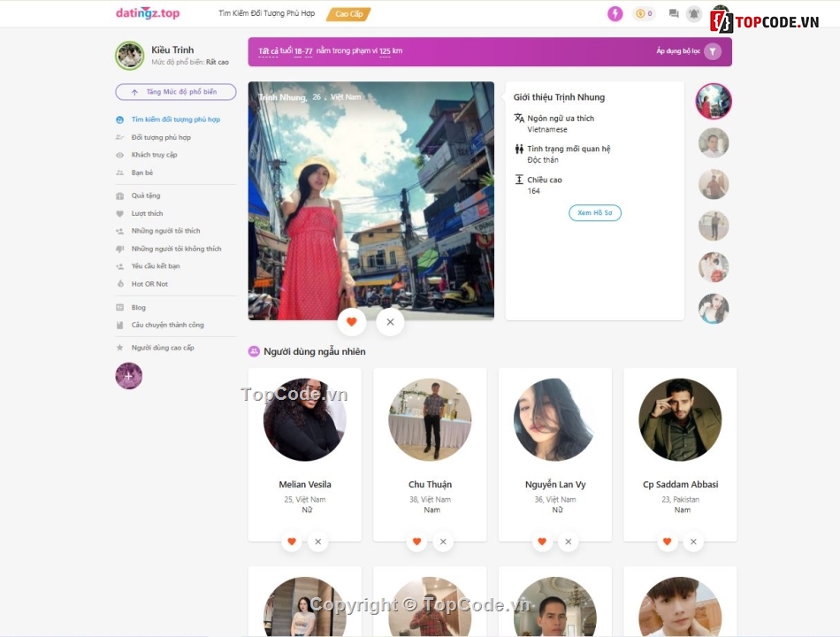Like Cp Saddam Abbasi with the heart icon
The width and height of the screenshot is (840, 637).
click(667, 541)
